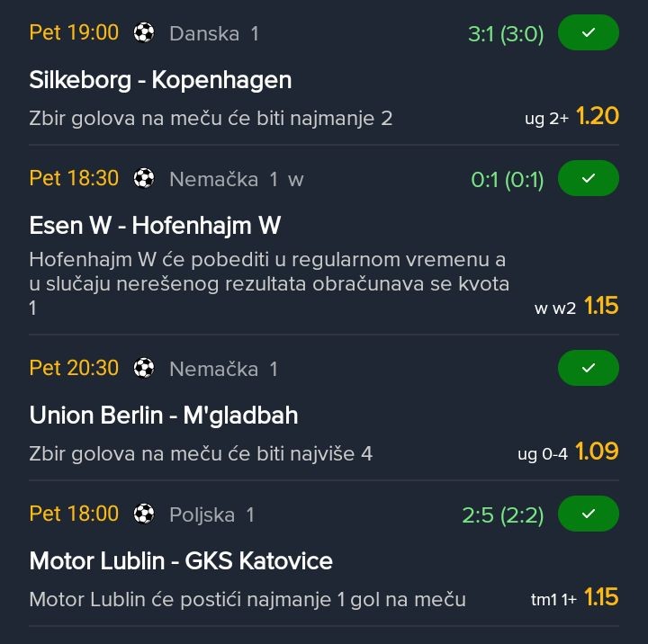Click the 2:5 (2:2) final score

(503, 514)
